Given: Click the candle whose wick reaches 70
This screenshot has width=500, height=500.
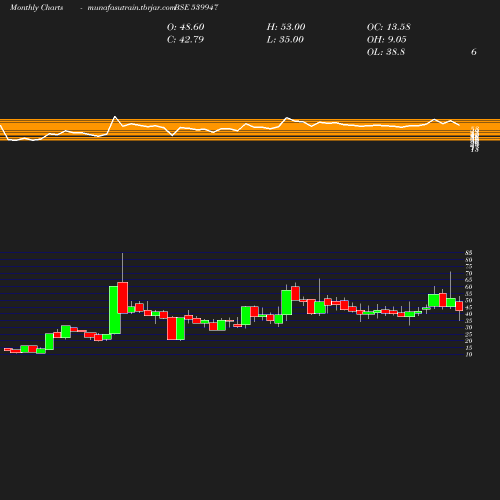Looking at the screenshot, I should 451,302.
